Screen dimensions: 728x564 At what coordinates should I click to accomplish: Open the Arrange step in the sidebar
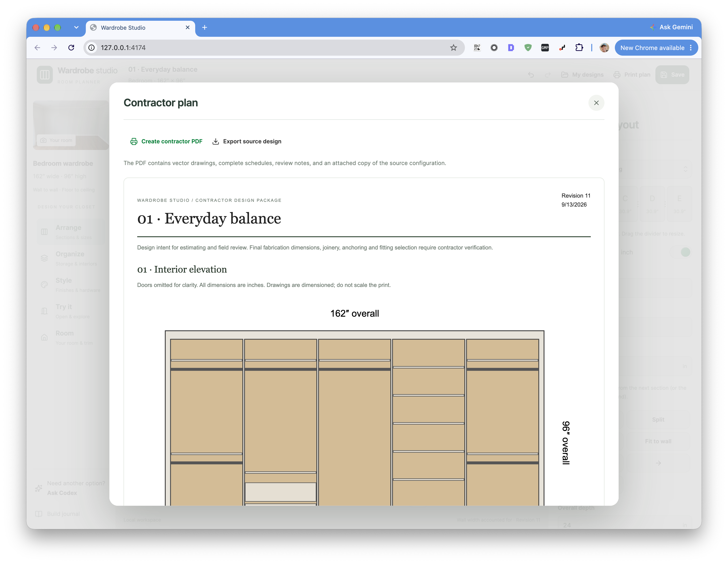coord(71,232)
